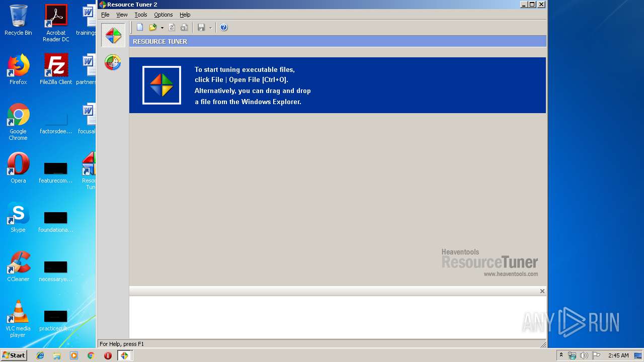Launch Opera from the taskbar

click(x=108, y=355)
